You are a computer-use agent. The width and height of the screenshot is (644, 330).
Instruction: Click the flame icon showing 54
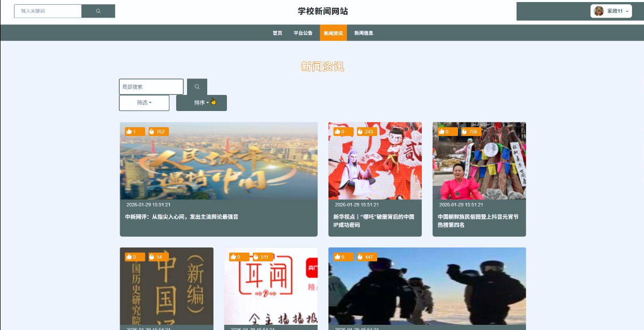pos(152,257)
